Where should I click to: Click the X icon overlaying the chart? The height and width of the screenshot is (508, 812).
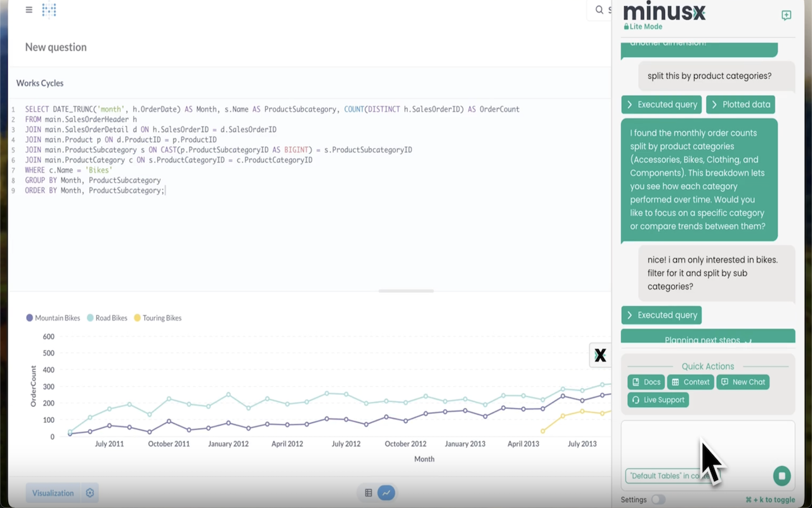pyautogui.click(x=599, y=355)
